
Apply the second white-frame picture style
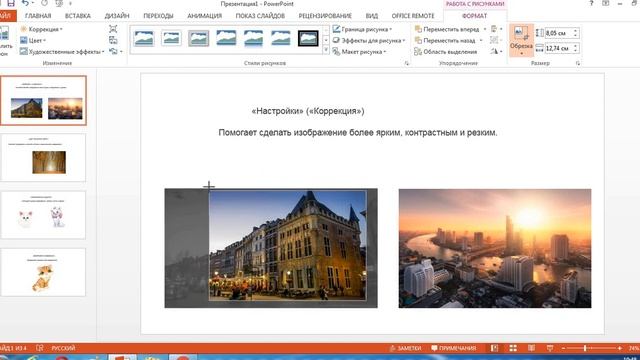[171, 38]
